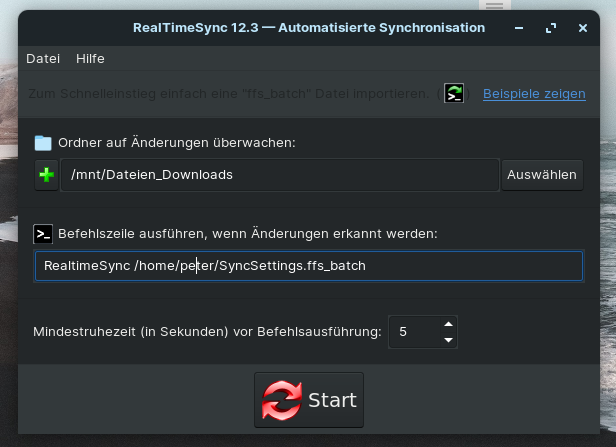Click the ffs_batch import terminal icon
The height and width of the screenshot is (447, 616).
[454, 93]
